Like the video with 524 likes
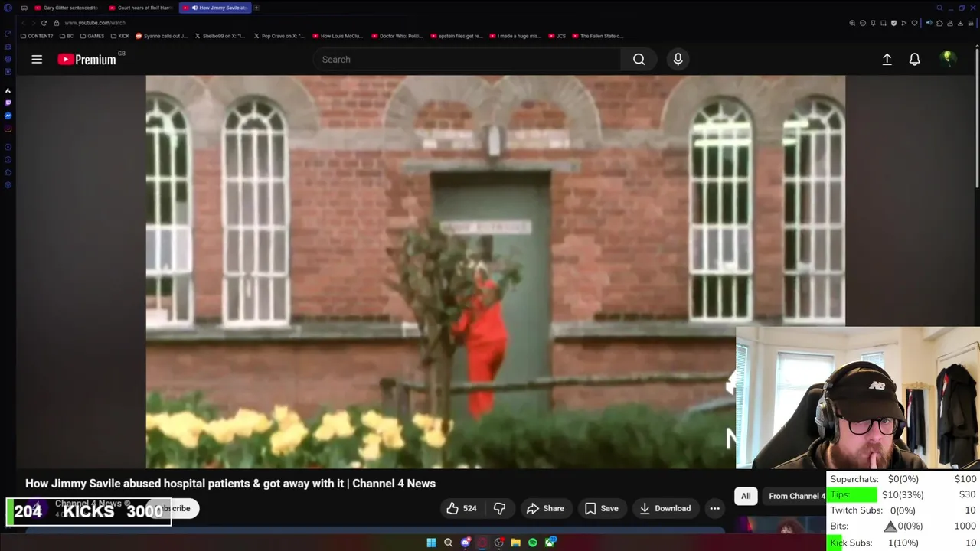Image resolution: width=980 pixels, height=551 pixels. (461, 508)
